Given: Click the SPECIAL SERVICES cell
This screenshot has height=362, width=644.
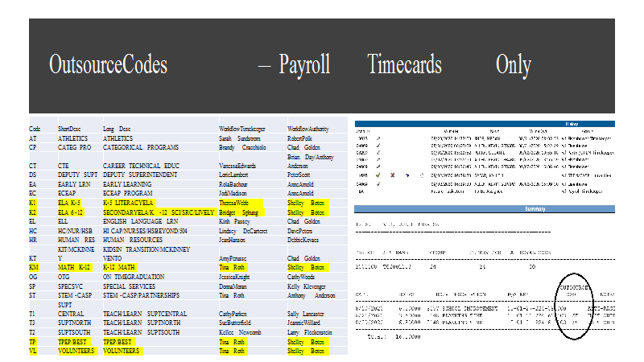Looking at the screenshot, I should tap(129, 286).
